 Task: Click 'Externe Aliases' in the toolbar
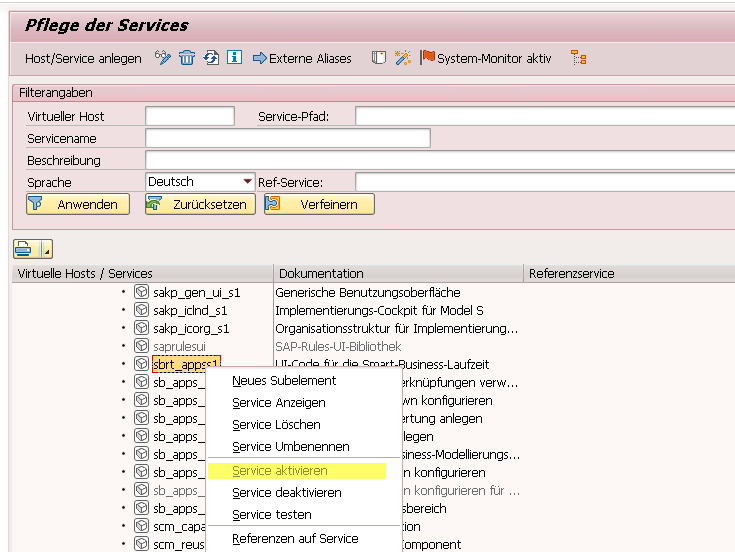click(x=302, y=58)
